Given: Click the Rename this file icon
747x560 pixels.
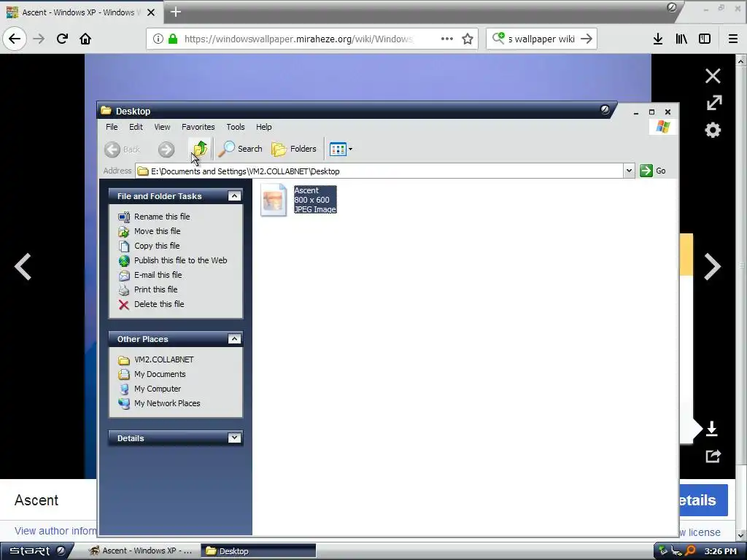Looking at the screenshot, I should tap(124, 217).
